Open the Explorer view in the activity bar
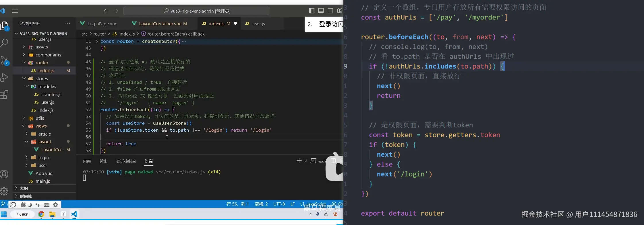The width and height of the screenshot is (644, 225). (x=5, y=26)
